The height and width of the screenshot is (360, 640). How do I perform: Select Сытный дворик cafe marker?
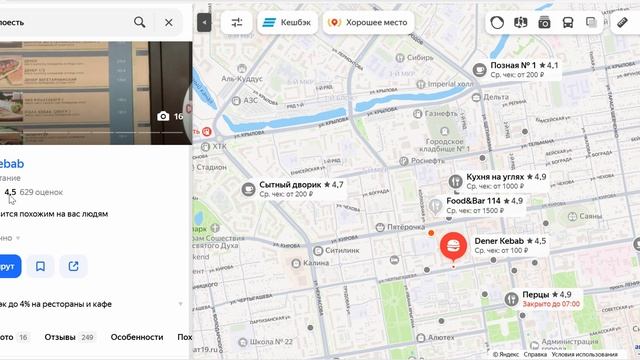click(x=248, y=189)
